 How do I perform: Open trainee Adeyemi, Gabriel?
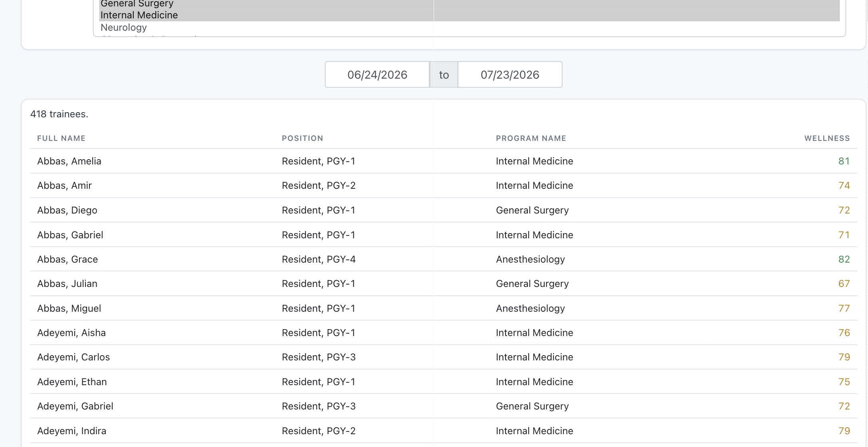click(75, 406)
